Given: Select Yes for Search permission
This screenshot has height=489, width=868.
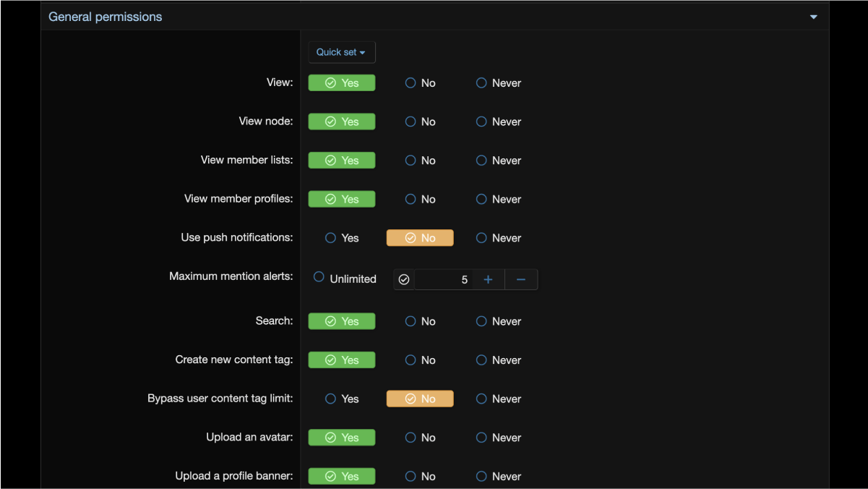Looking at the screenshot, I should pyautogui.click(x=342, y=321).
